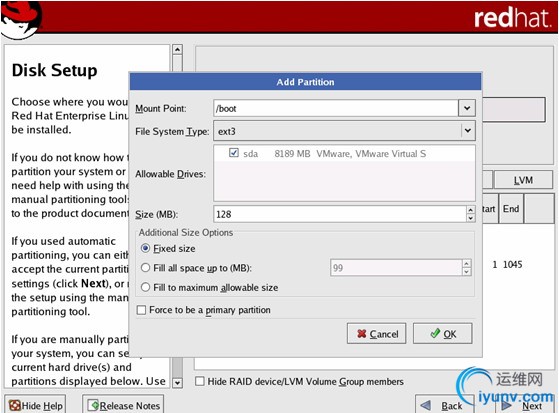Click the partition end value 1045
This screenshot has width=559, height=413.
512,264
